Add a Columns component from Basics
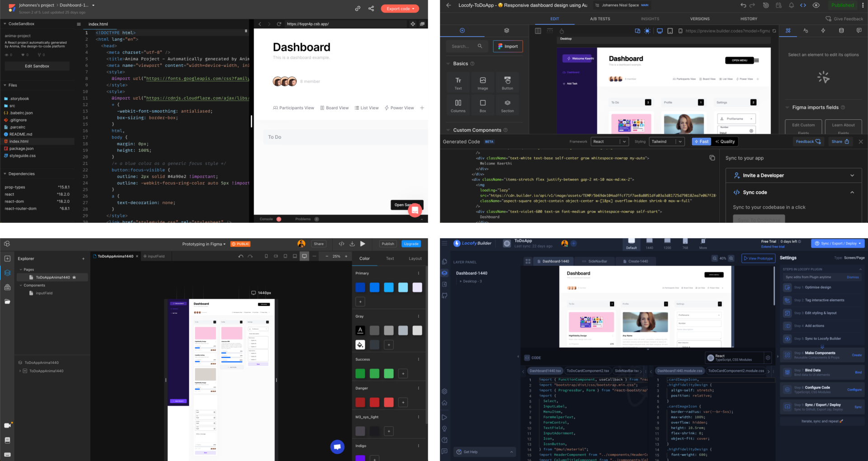The width and height of the screenshot is (868, 461). click(x=458, y=105)
